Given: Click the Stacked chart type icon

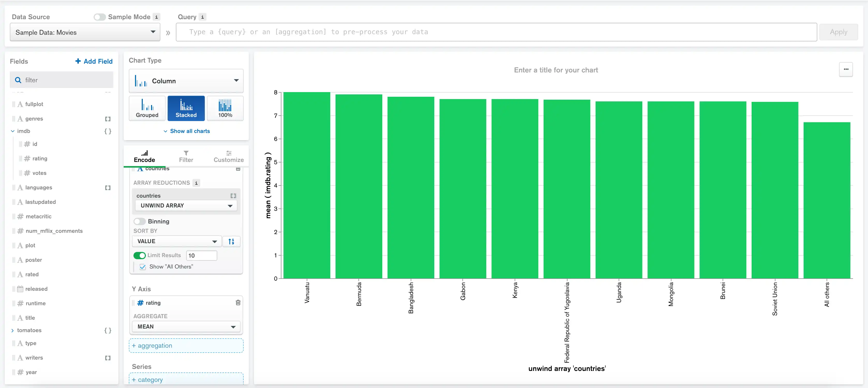Looking at the screenshot, I should pos(186,108).
